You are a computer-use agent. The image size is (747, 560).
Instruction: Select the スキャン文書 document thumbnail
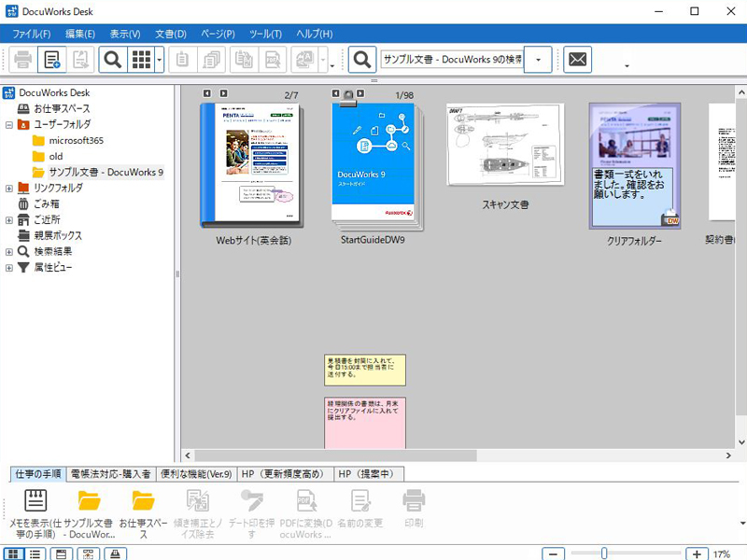505,145
